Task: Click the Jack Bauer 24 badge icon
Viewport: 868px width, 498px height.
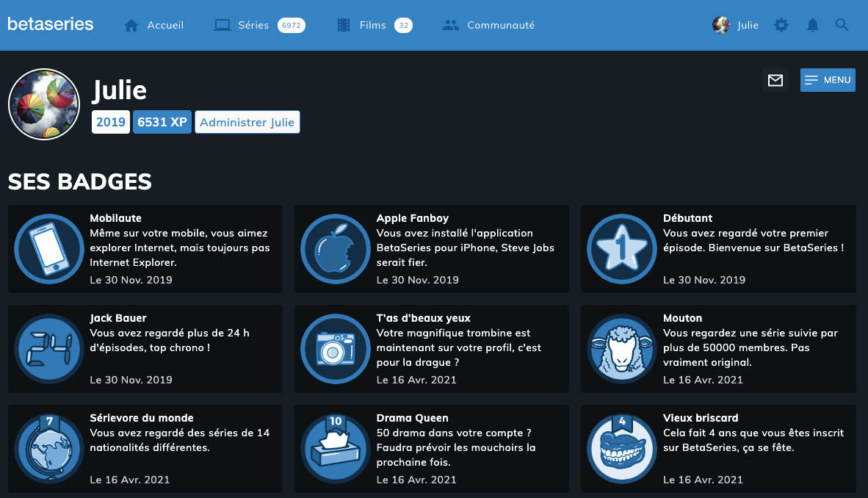Action: (x=48, y=349)
